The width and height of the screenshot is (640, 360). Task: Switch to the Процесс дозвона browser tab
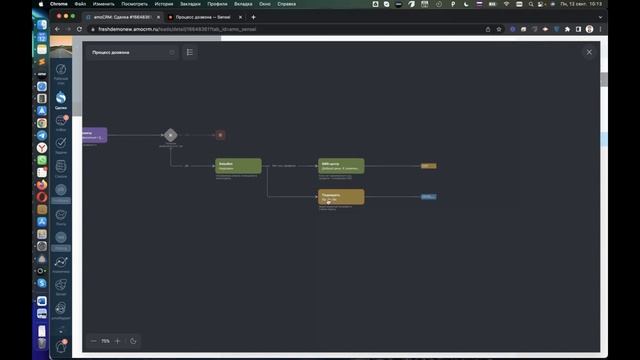[203, 17]
